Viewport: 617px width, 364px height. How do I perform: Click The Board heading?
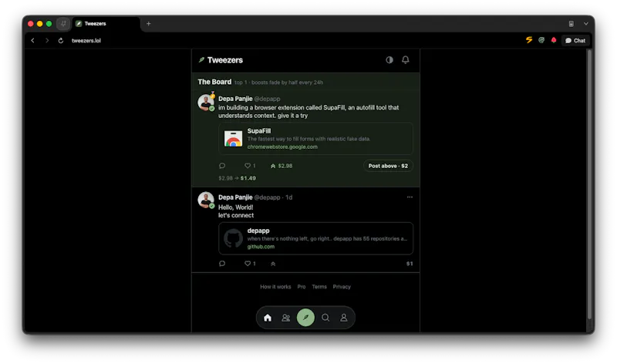pyautogui.click(x=214, y=82)
